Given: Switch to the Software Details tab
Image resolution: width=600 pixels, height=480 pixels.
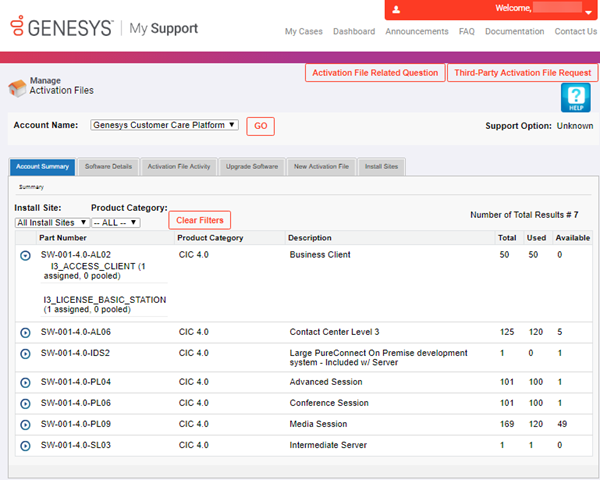Looking at the screenshot, I should tap(108, 167).
